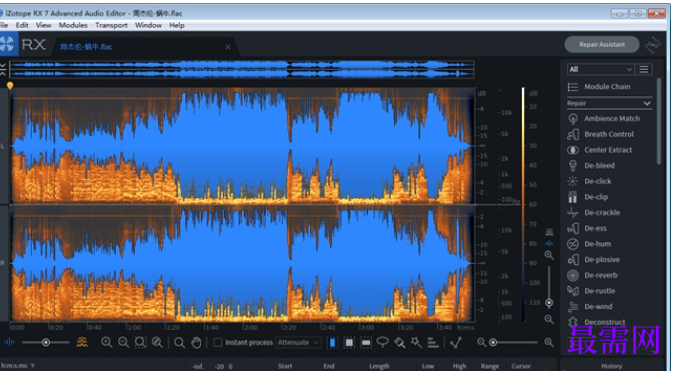Expand the All module filter dropdown
The width and height of the screenshot is (679, 371).
coord(601,69)
